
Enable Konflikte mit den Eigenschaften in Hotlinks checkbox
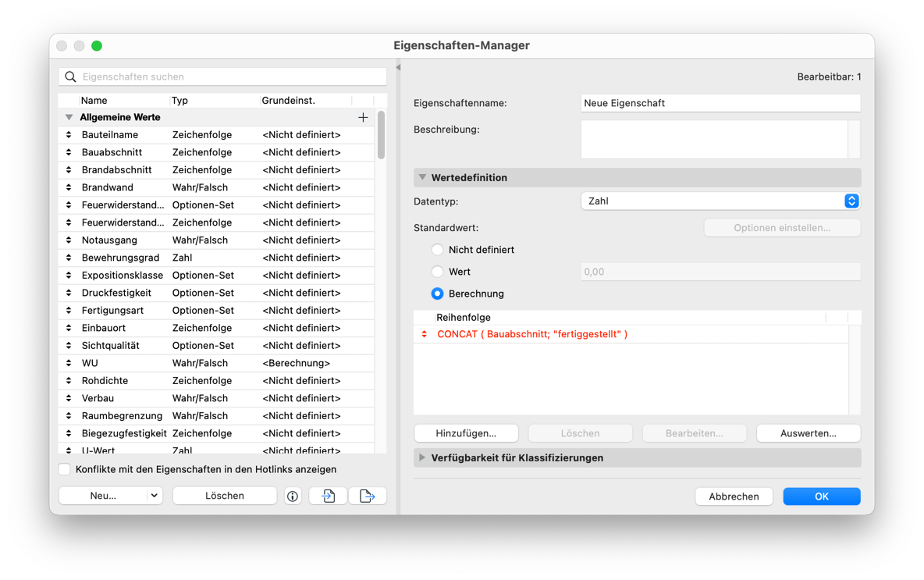click(x=64, y=469)
